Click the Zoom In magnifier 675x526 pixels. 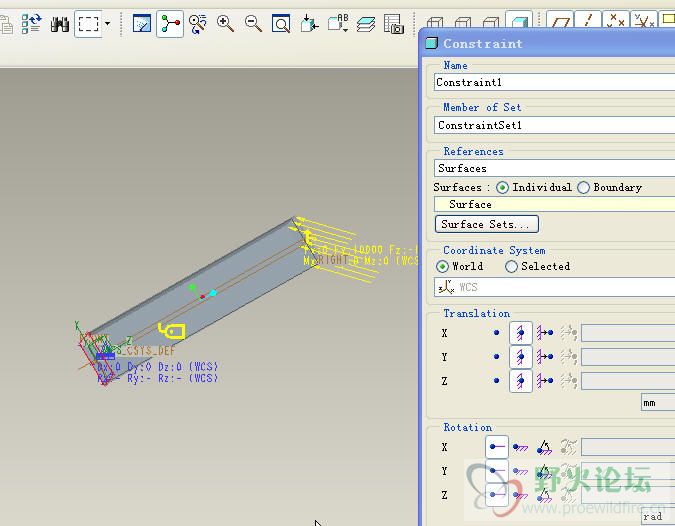click(x=225, y=24)
